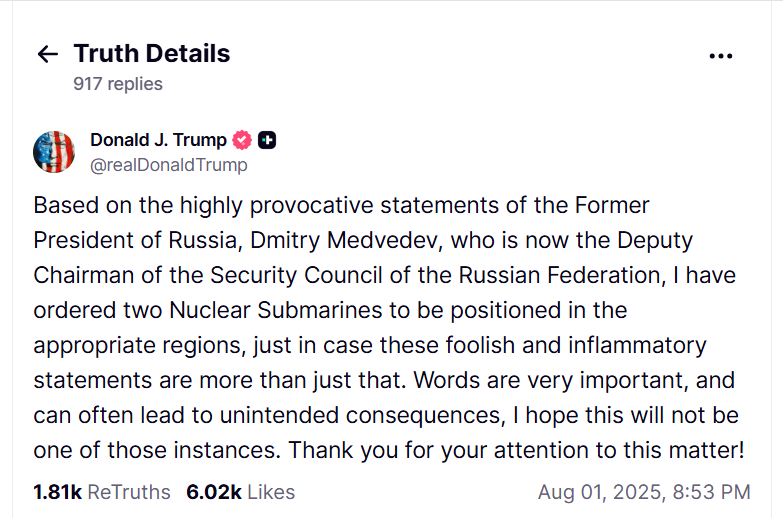This screenshot has height=518, width=783.
Task: Show the 6.02k Likes list
Action: [x=241, y=492]
